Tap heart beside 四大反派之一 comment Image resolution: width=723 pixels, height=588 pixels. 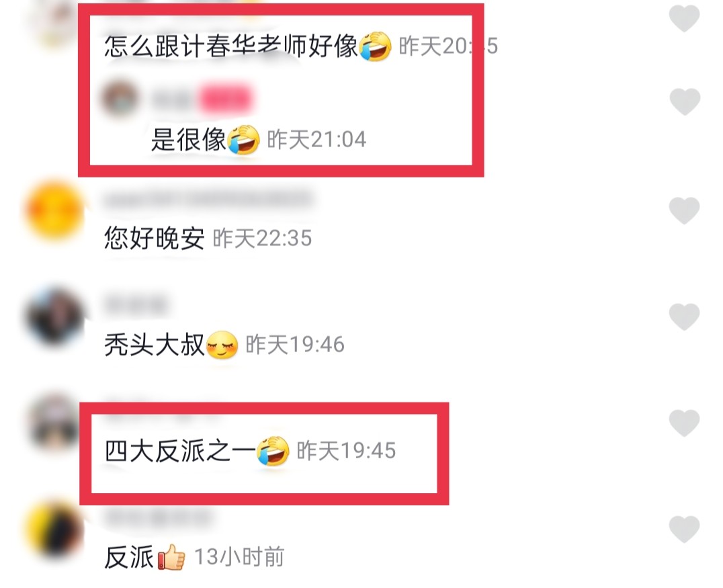point(684,423)
